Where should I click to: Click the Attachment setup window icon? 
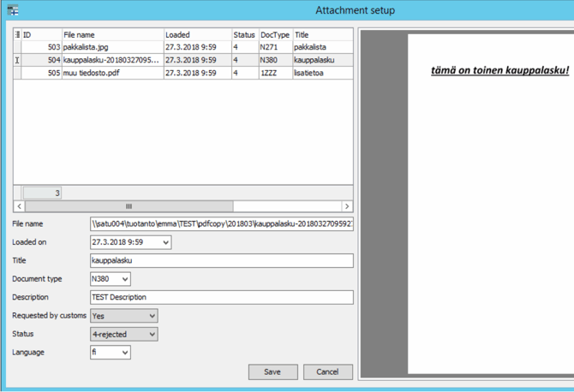[12, 9]
